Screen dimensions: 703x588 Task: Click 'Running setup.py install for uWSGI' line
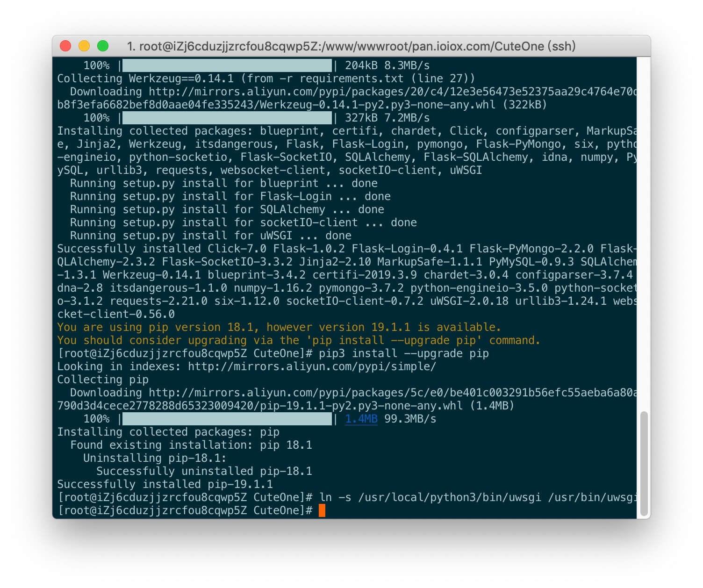(211, 236)
